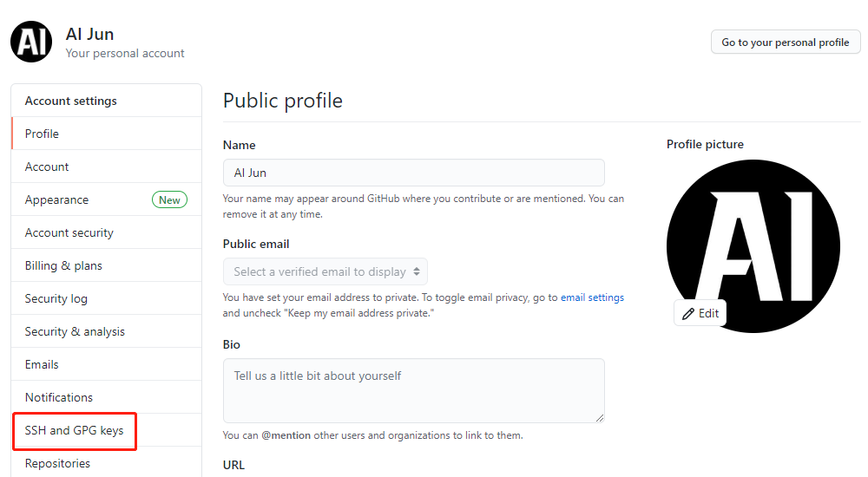The image size is (868, 477).
Task: View the Security log
Action: [56, 298]
